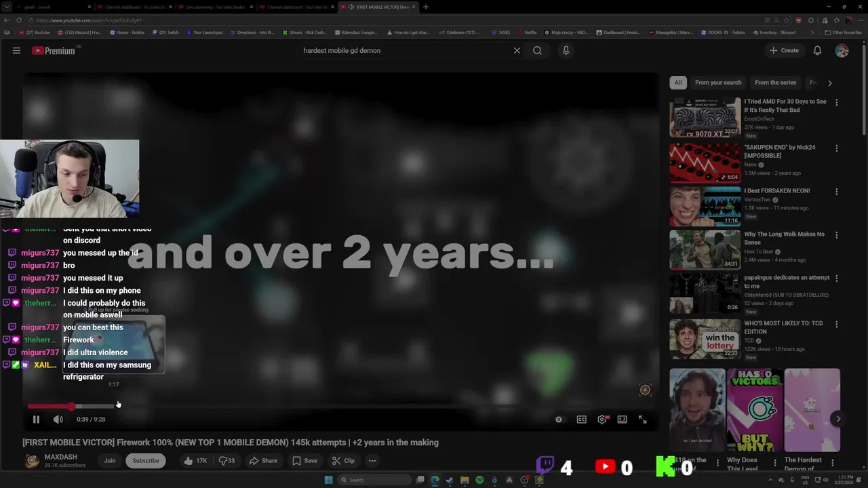Enter full screen mode
This screenshot has height=488, width=868.
tap(642, 420)
